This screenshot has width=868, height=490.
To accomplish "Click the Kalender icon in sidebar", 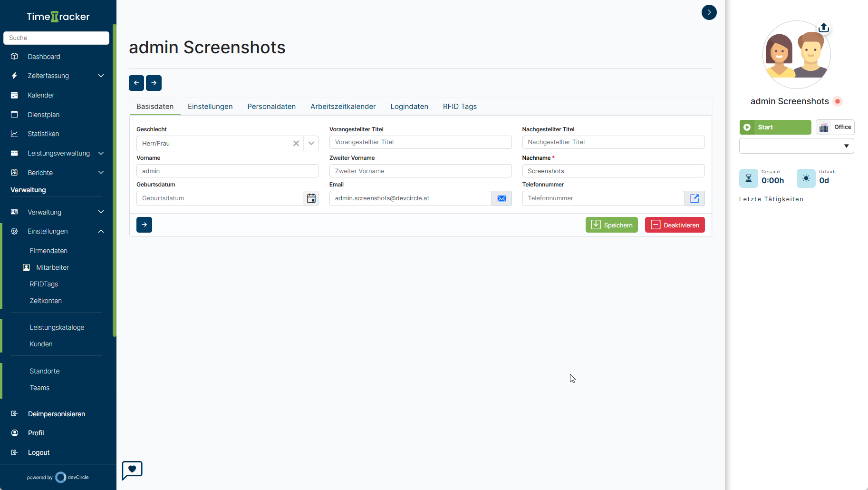I will pyautogui.click(x=14, y=95).
